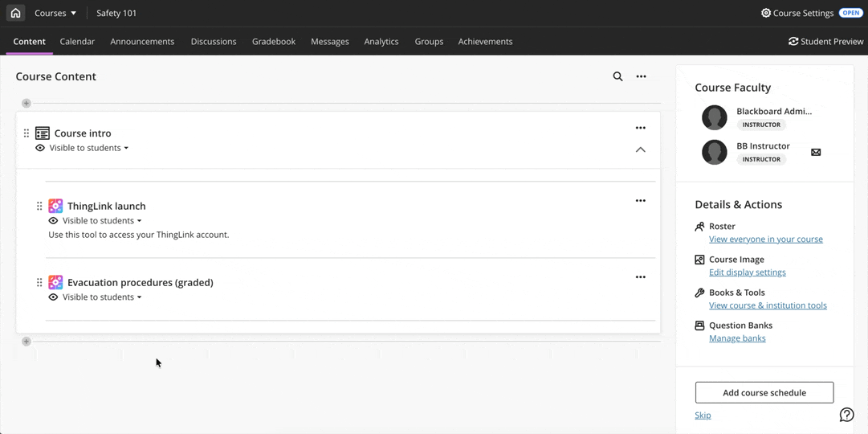Open the Analytics tab

tap(381, 42)
